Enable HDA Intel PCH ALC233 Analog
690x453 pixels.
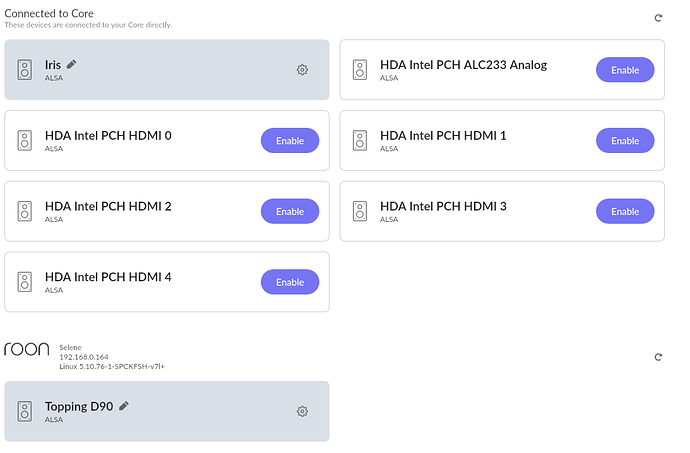[x=625, y=70]
